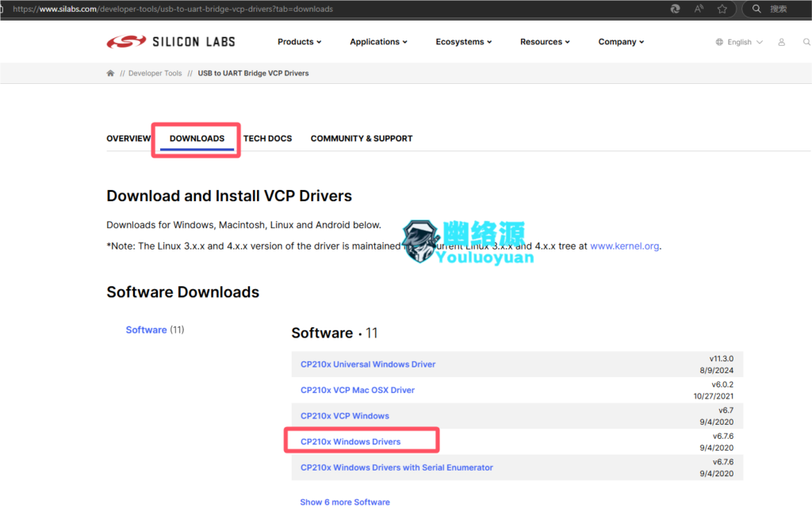Click the globe language icon

(x=719, y=42)
